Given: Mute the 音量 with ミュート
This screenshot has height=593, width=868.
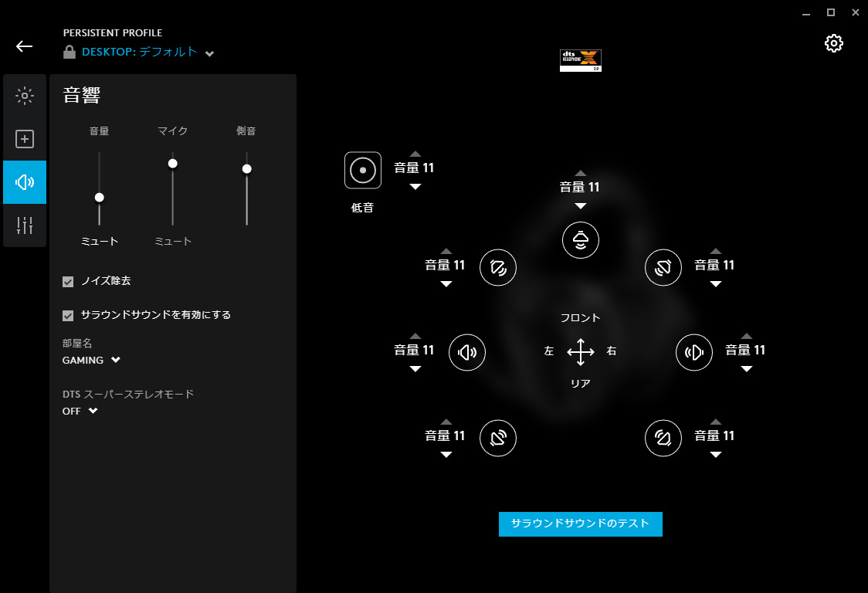Looking at the screenshot, I should click(100, 242).
